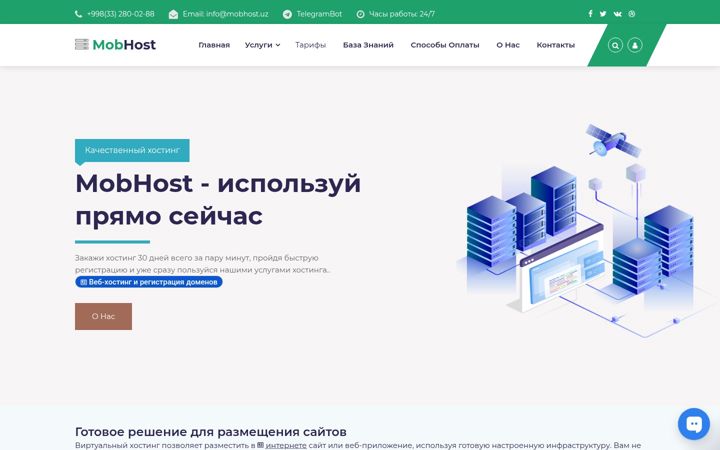Screen dimensions: 720x450
Task: Open the Тарифы menu item
Action: pos(310,45)
